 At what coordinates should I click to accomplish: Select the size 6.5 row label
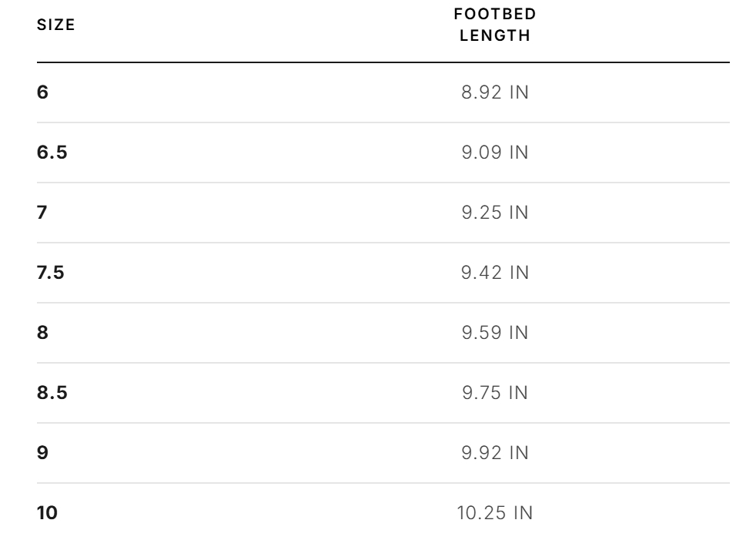point(52,152)
